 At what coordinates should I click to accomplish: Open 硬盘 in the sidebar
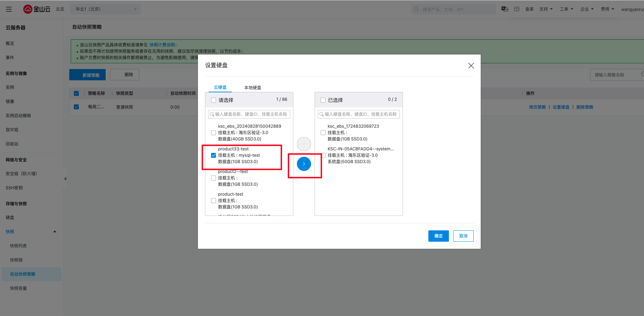[x=10, y=218]
